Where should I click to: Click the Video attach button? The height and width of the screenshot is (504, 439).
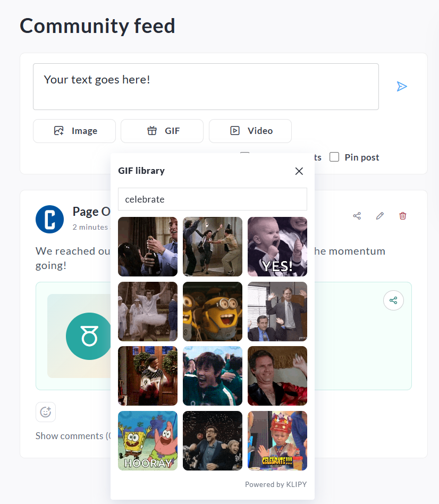coord(250,131)
